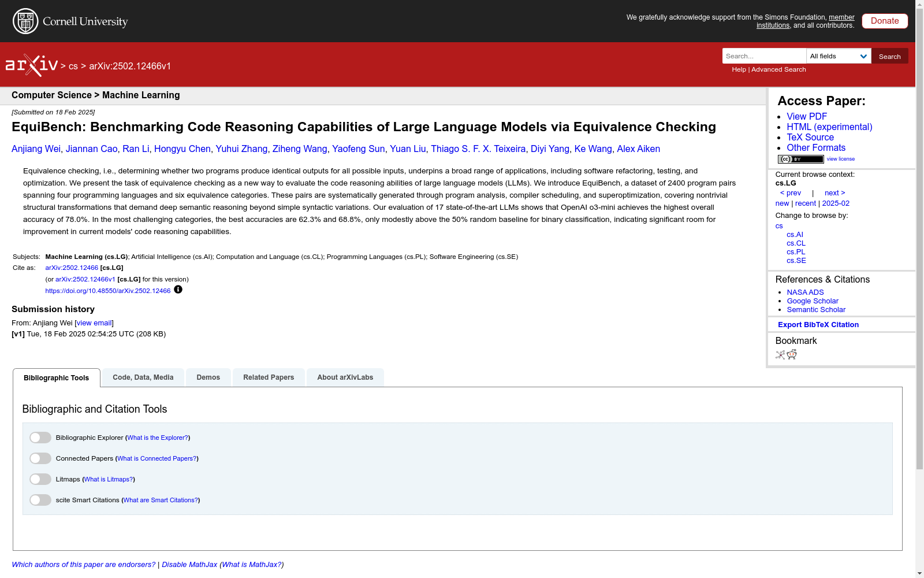Screen dimensions: 924x578
Task: Browse by cs.SE category
Action: 796,261
